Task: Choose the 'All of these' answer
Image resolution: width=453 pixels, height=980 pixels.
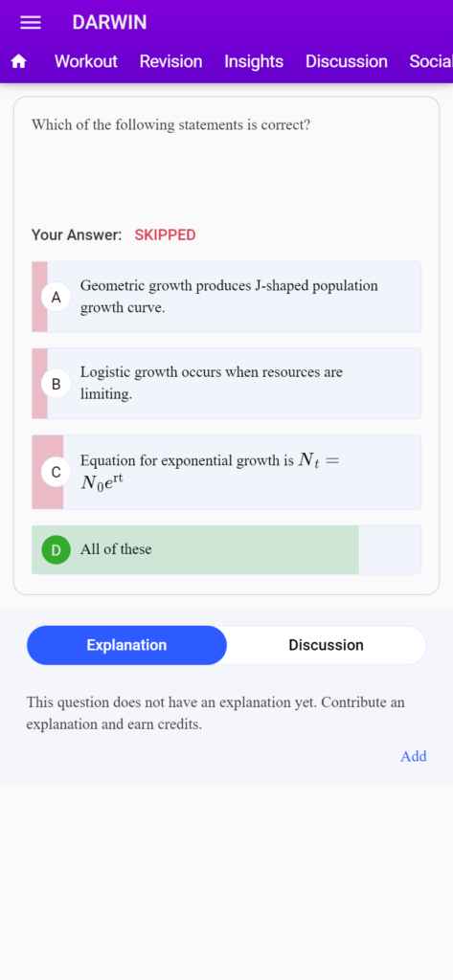Action: pyautogui.click(x=226, y=549)
